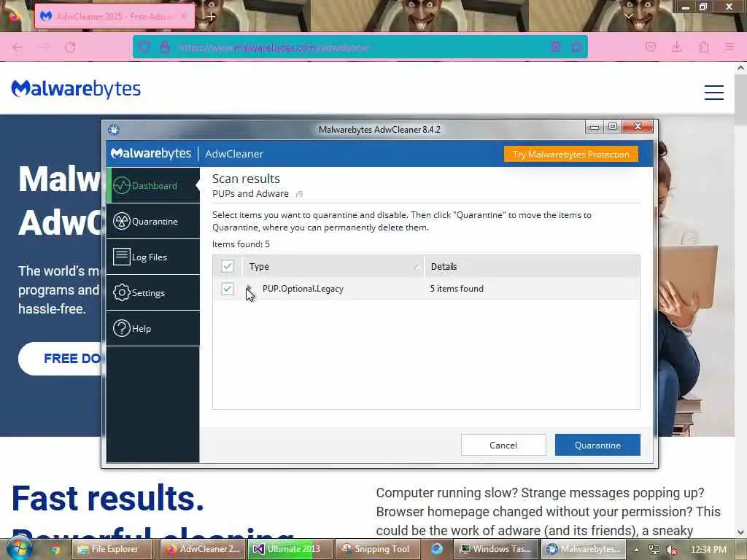Image resolution: width=747 pixels, height=560 pixels.
Task: Click the site security padlock icon
Action: pyautogui.click(x=165, y=47)
